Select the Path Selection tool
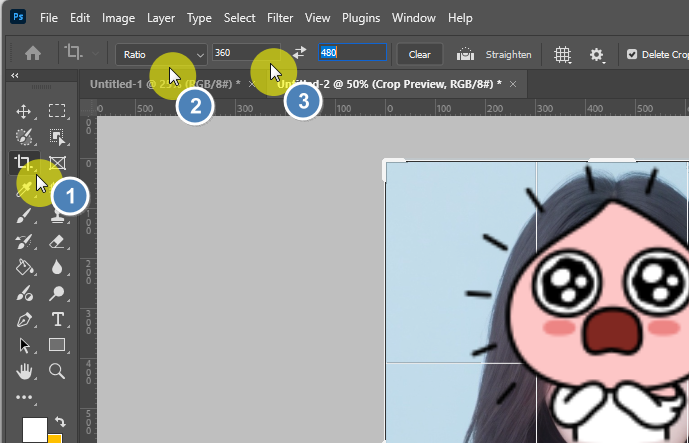The width and height of the screenshot is (689, 443). click(24, 345)
